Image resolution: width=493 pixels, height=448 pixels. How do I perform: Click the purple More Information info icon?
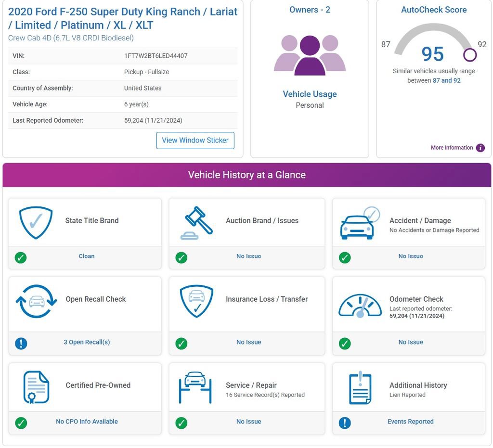pyautogui.click(x=480, y=148)
